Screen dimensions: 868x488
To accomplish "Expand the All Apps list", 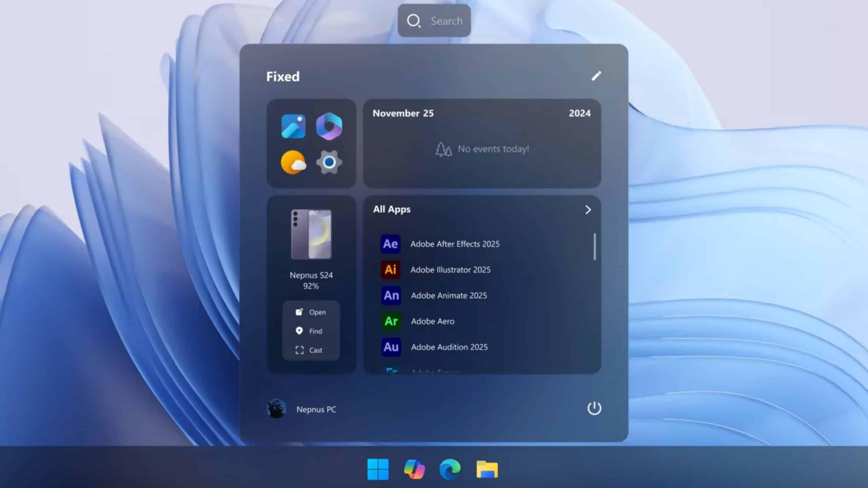I will pos(588,210).
